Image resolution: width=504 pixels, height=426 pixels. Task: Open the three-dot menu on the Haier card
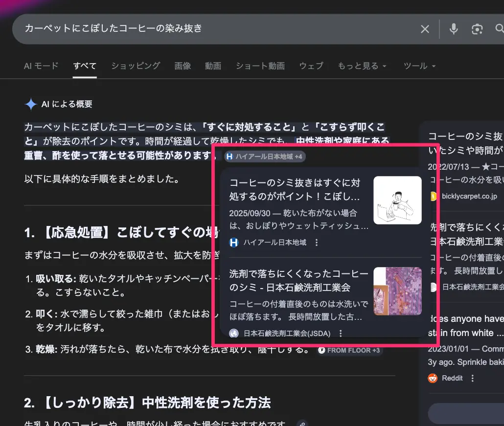[316, 242]
